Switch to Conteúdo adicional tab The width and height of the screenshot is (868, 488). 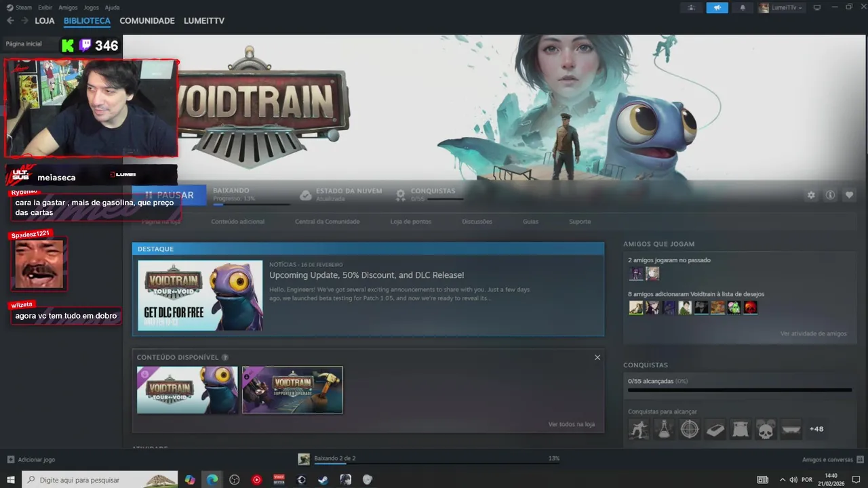(x=237, y=222)
